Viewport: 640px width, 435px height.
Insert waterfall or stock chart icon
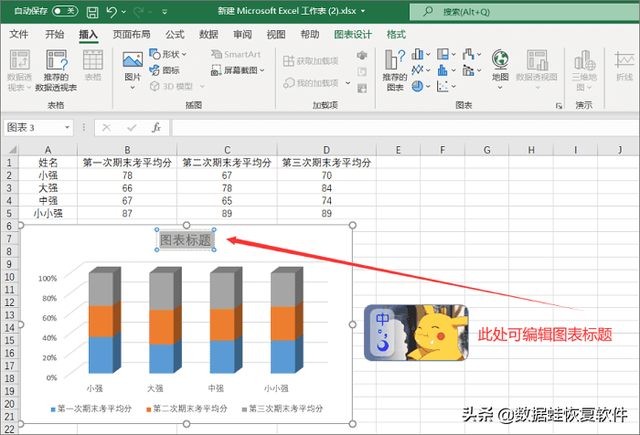tap(468, 54)
